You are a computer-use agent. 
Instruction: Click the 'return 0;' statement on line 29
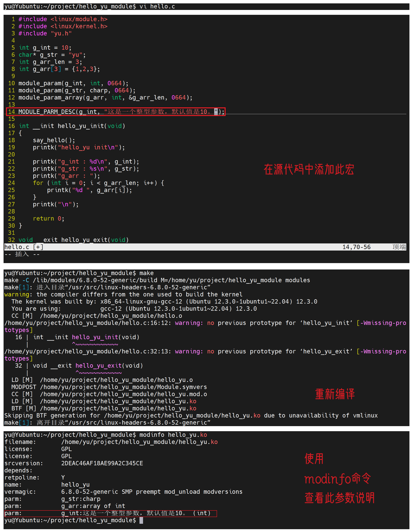coord(48,218)
